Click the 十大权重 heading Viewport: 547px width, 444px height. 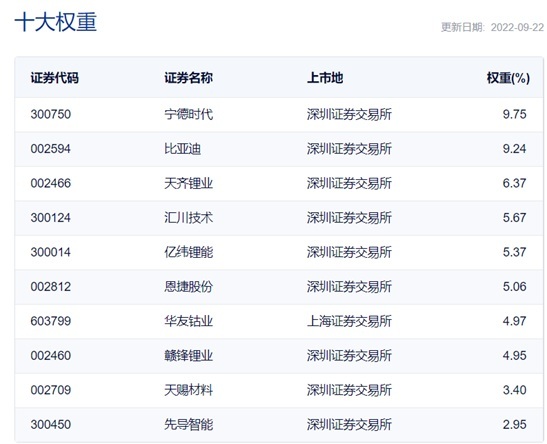55,22
